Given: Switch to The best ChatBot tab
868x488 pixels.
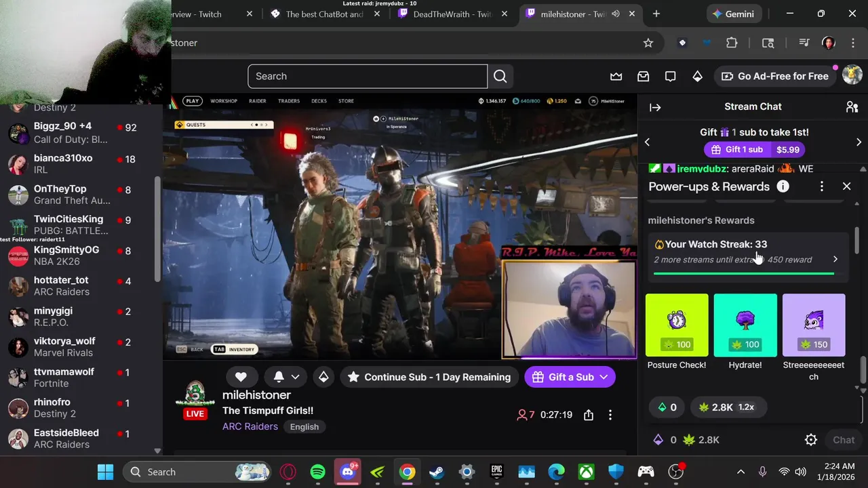Looking at the screenshot, I should pos(323,14).
